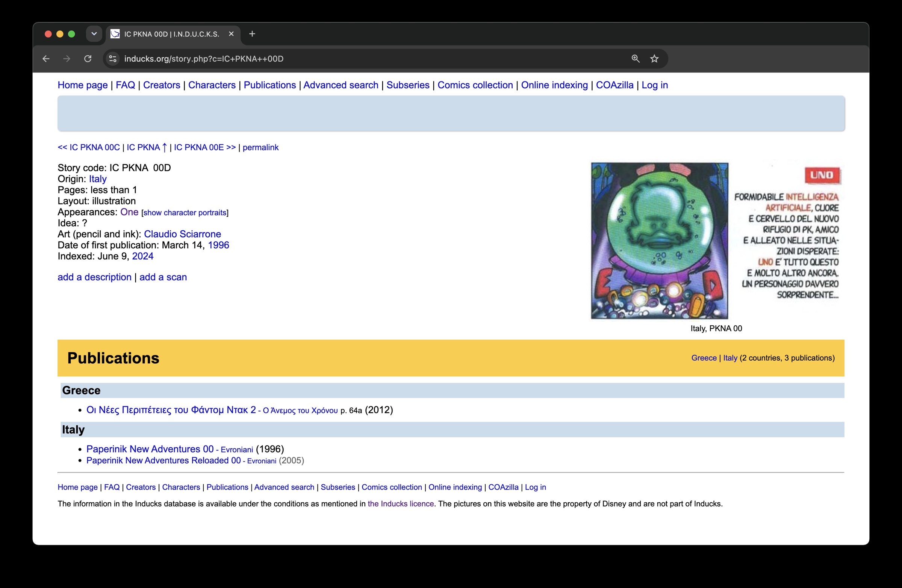Open the Greek publication Φάντομ Ντακ 2
The height and width of the screenshot is (588, 902).
coord(212,410)
